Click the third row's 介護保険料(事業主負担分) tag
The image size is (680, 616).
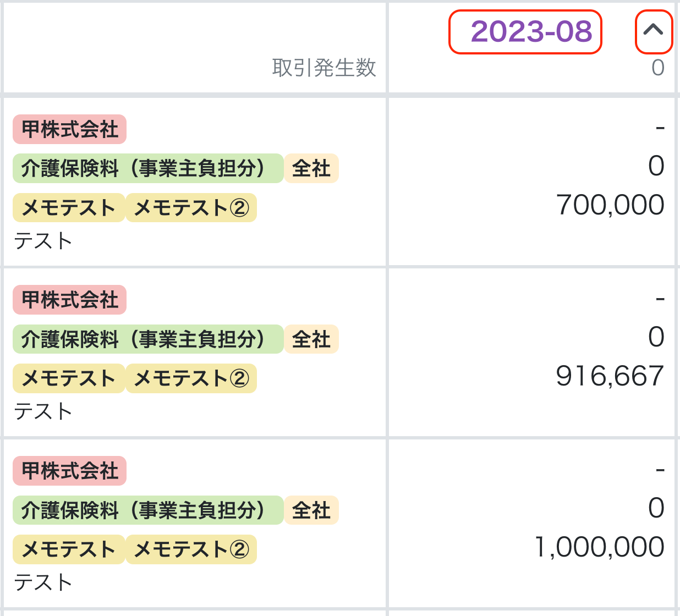[x=148, y=510]
